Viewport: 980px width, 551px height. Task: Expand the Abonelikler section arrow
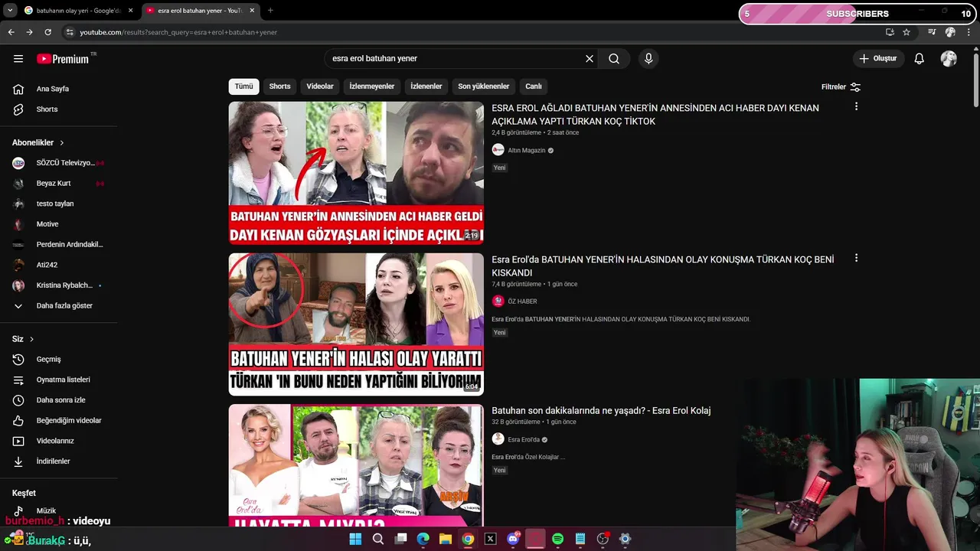(x=62, y=143)
